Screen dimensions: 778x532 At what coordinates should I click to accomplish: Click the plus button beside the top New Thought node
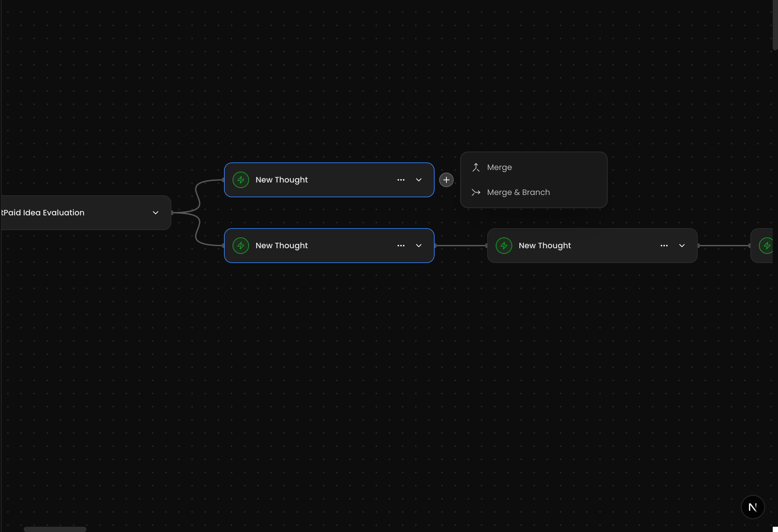[x=446, y=180]
